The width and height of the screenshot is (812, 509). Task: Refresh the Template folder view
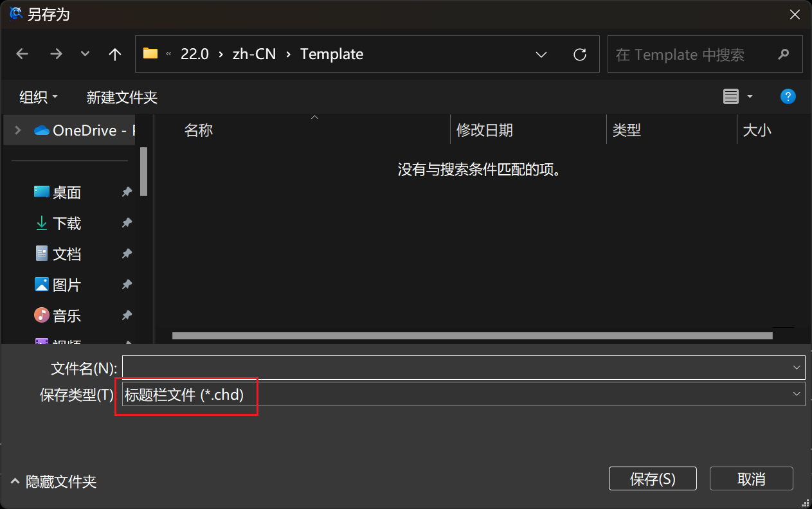point(580,55)
